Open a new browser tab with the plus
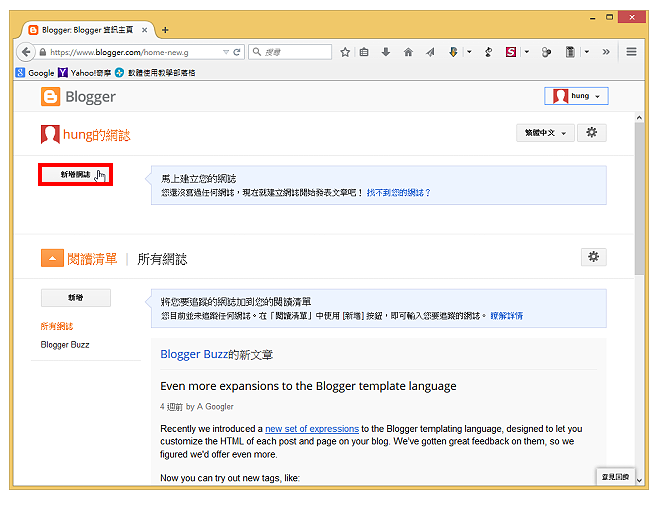The image size is (661, 505). pyautogui.click(x=165, y=30)
